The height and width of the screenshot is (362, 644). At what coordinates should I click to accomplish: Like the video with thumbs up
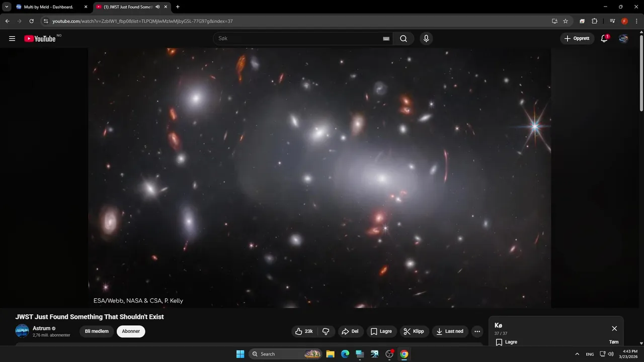[304, 331]
